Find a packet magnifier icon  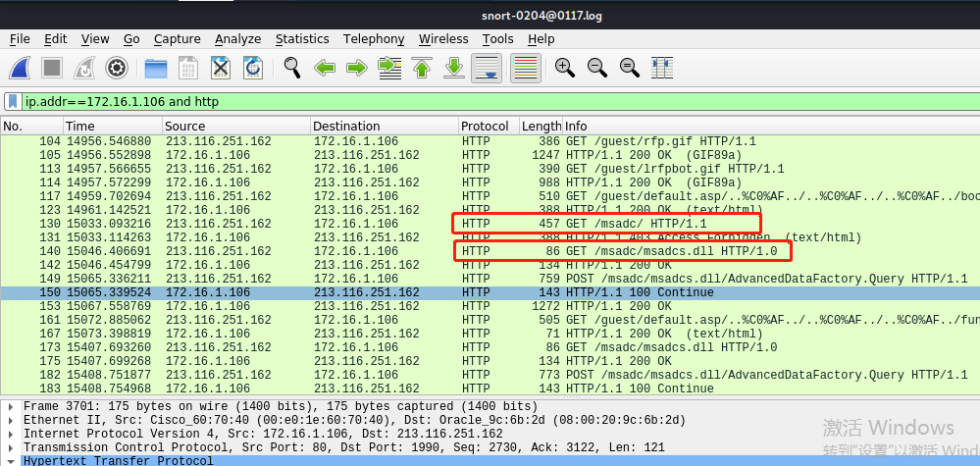click(292, 68)
